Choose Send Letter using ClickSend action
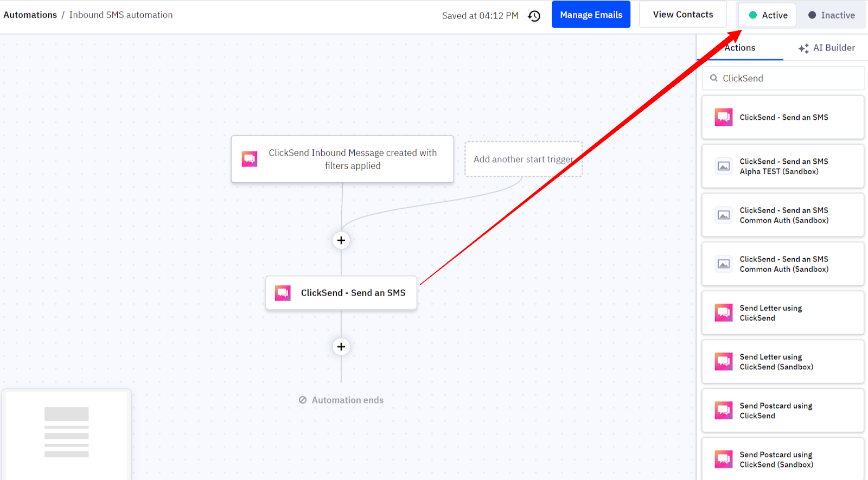The height and width of the screenshot is (480, 868). point(783,313)
